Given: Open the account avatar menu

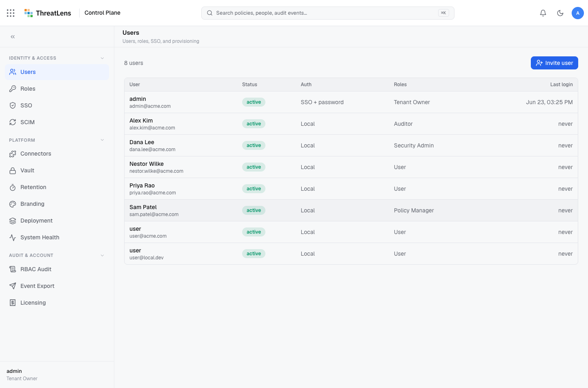Looking at the screenshot, I should (x=578, y=13).
